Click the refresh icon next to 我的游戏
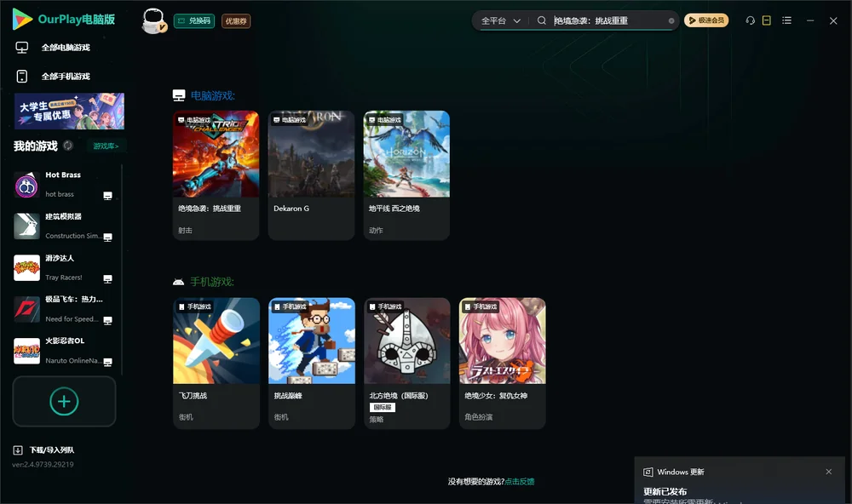 click(68, 146)
